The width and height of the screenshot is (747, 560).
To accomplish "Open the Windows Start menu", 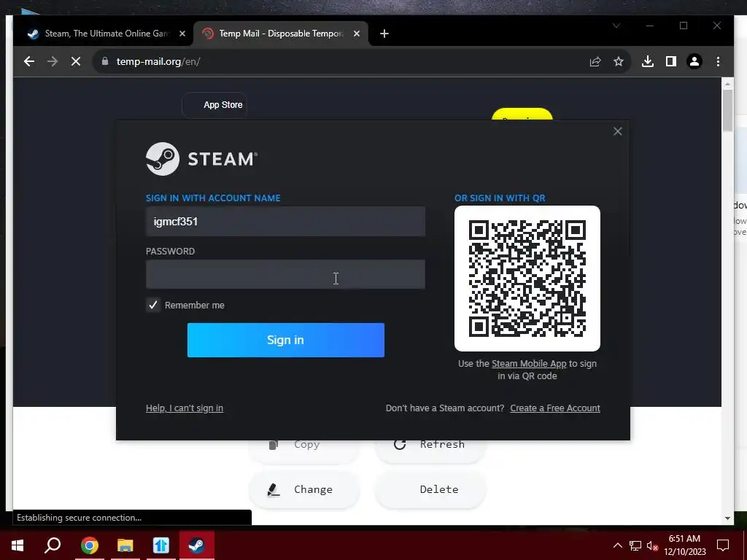I will 18,545.
